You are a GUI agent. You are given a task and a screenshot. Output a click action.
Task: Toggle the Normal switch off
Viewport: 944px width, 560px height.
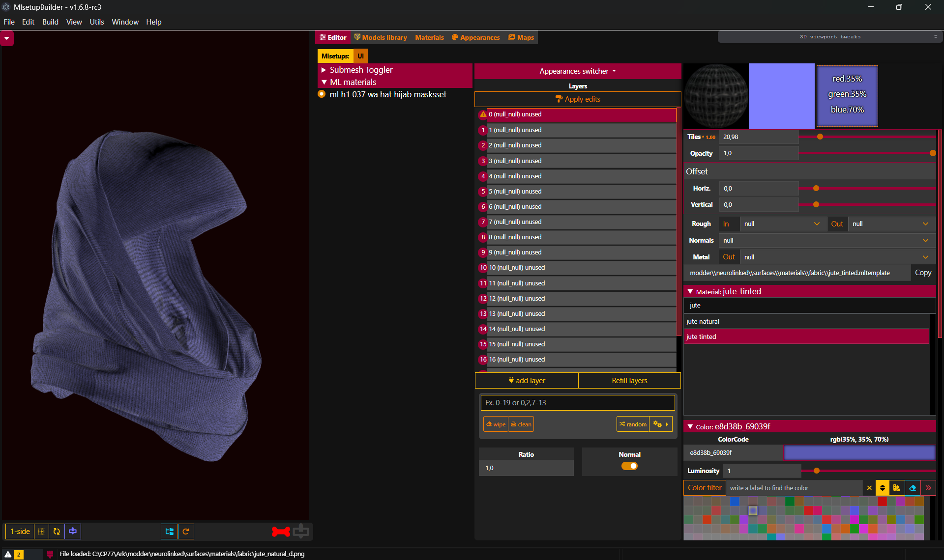click(x=629, y=466)
